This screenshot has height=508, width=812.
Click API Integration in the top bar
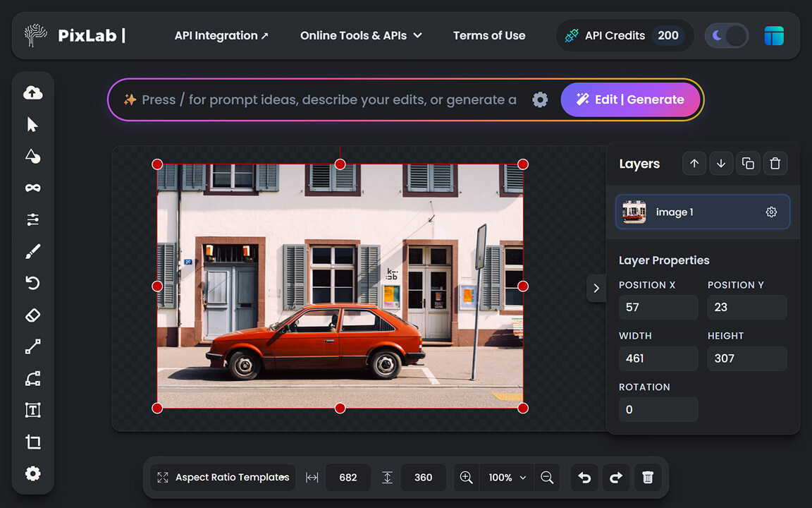221,35
